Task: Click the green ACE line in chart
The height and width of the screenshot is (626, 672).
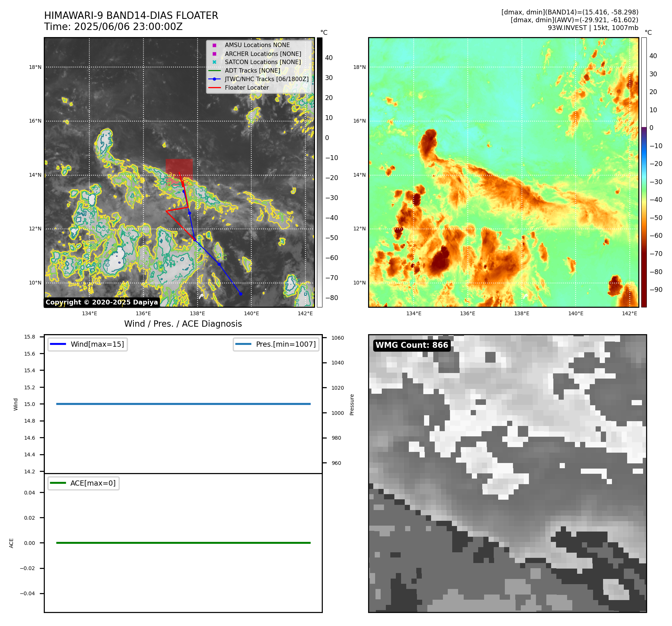Action: point(183,543)
